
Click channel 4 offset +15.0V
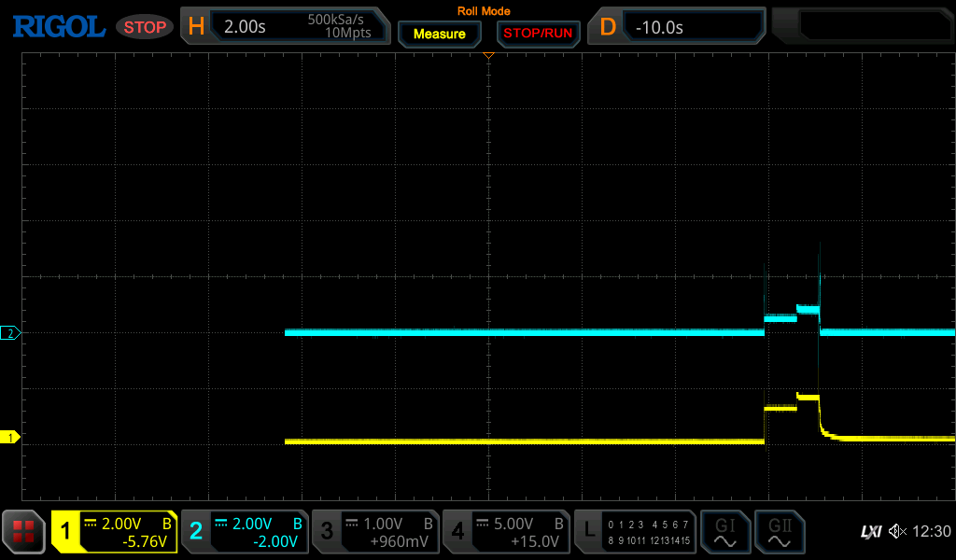click(x=535, y=541)
